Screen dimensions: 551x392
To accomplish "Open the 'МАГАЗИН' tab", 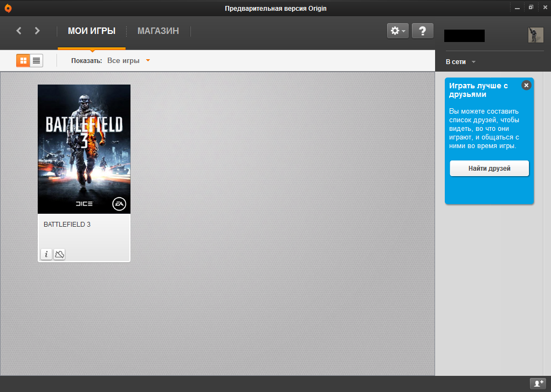I will pyautogui.click(x=158, y=31).
